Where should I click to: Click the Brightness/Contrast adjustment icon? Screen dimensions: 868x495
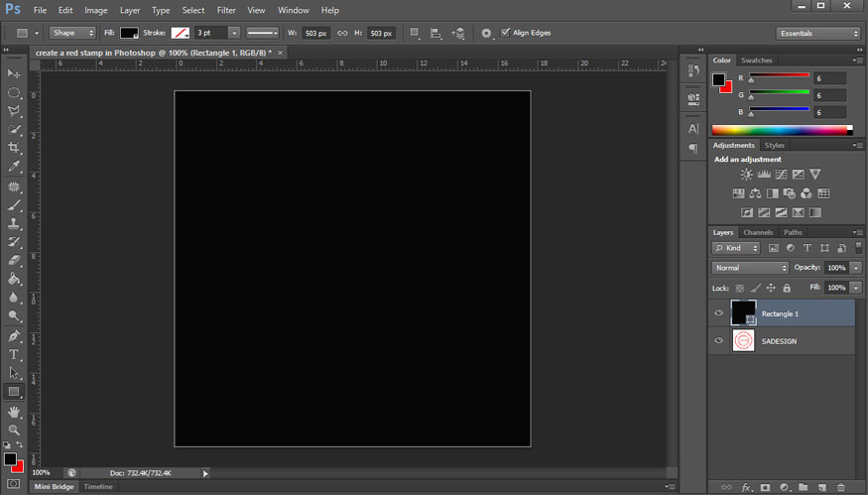pyautogui.click(x=746, y=175)
